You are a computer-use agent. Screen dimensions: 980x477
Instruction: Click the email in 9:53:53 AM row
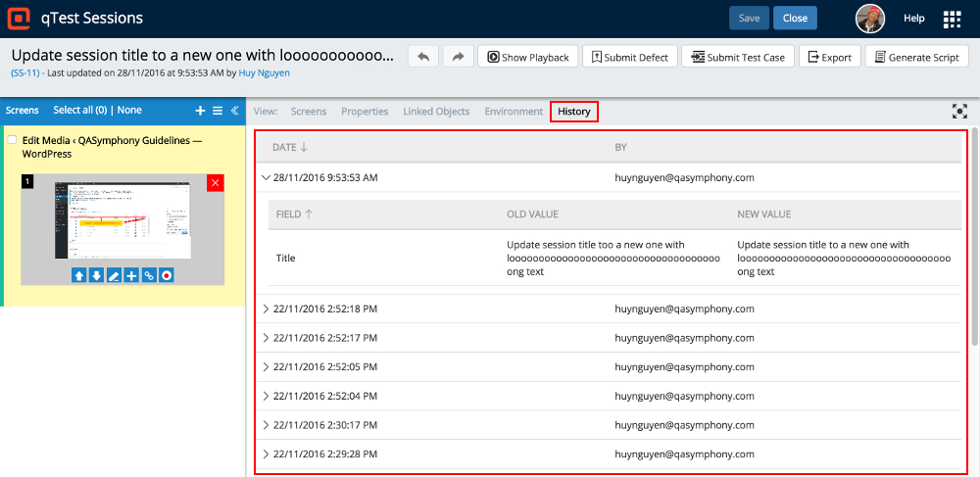(684, 178)
